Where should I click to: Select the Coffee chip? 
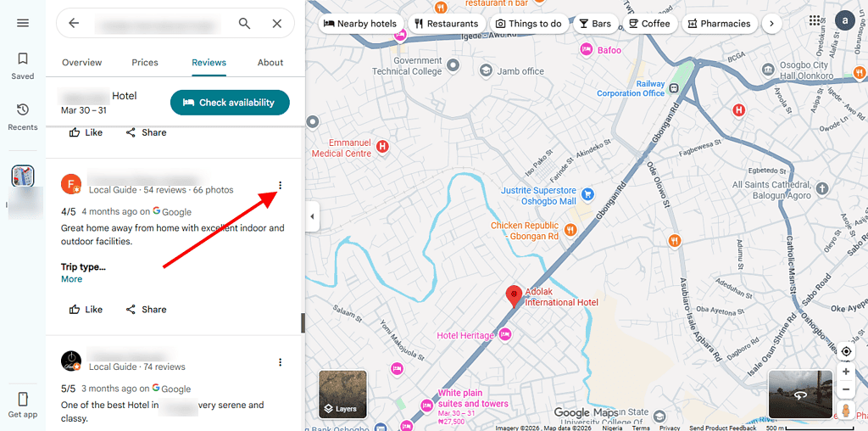(650, 23)
